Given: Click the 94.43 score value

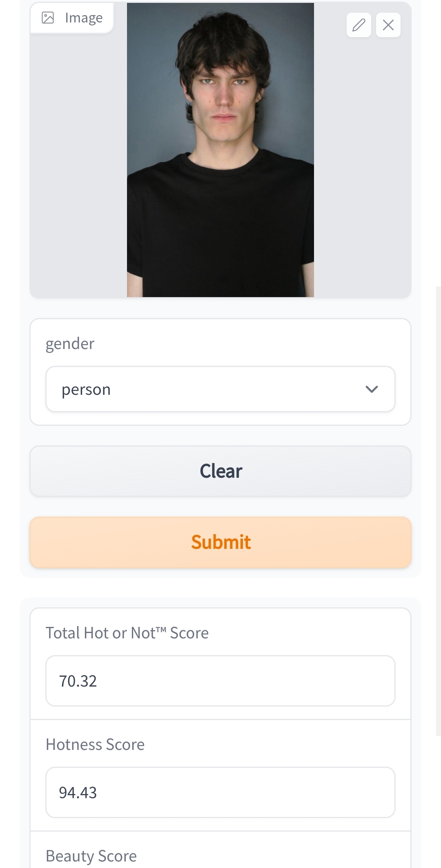Looking at the screenshot, I should 78,792.
